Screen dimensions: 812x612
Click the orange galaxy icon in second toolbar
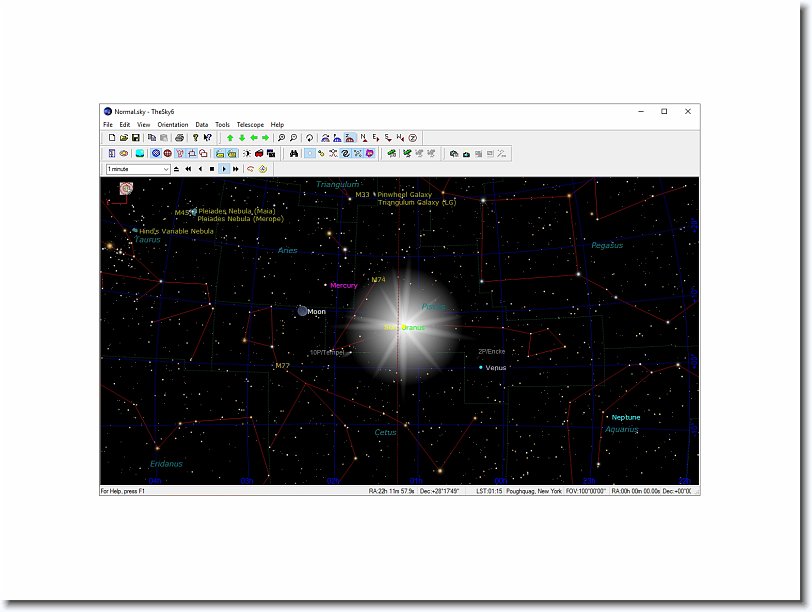pyautogui.click(x=124, y=153)
